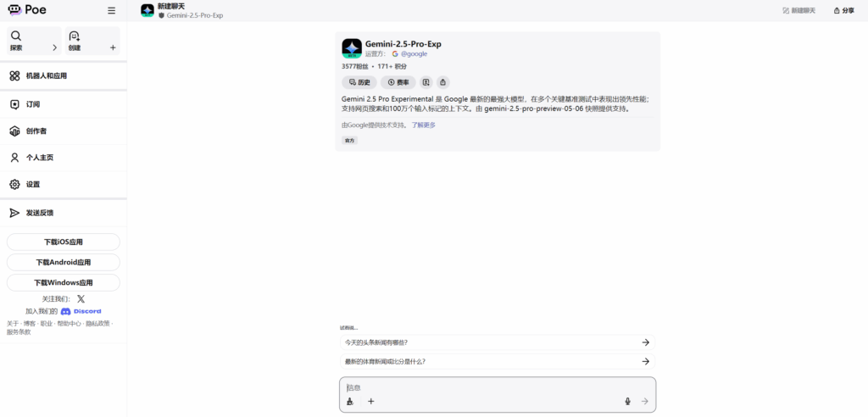Click the Gemini-2.5-Pro-Exp card title
The width and height of the screenshot is (868, 417).
click(x=403, y=44)
